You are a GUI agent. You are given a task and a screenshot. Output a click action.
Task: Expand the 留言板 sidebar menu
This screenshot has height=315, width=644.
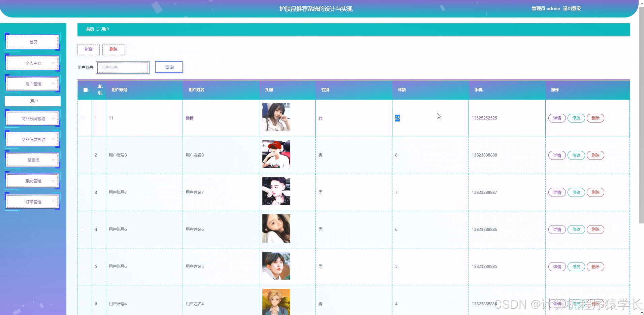click(33, 160)
